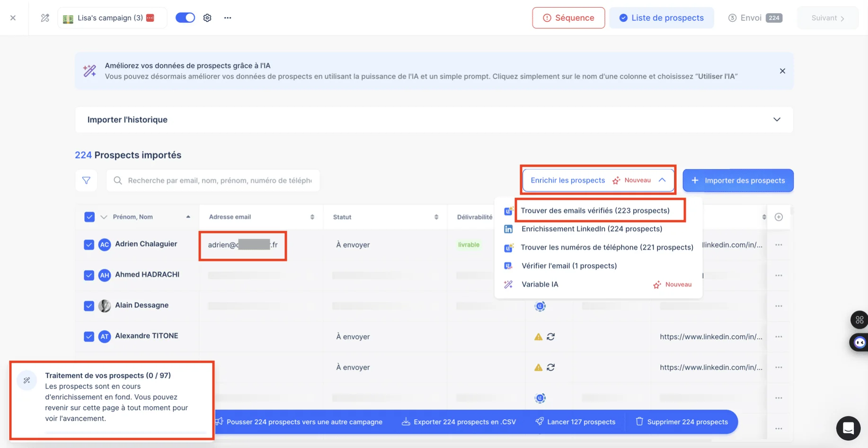Click Alexandre TITONE's À envoyer status

coord(353,337)
